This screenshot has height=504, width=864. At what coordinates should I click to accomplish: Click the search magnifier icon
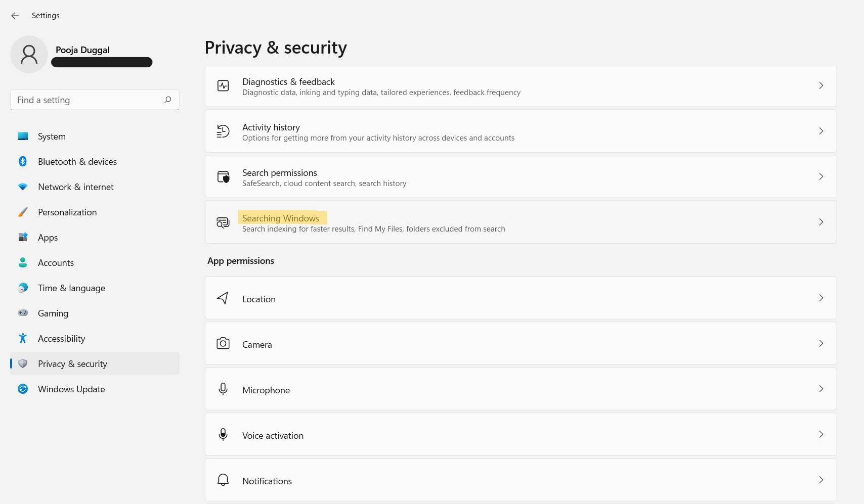point(168,100)
